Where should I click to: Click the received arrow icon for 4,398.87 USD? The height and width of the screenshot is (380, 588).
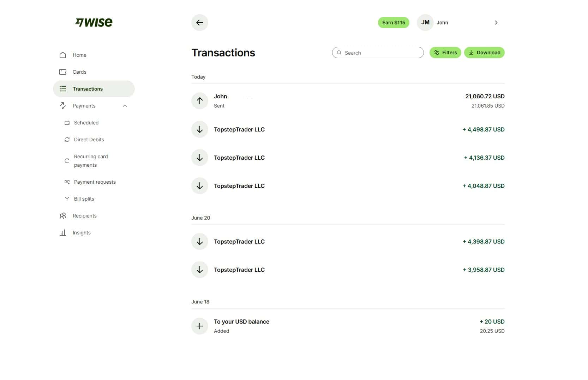200,241
